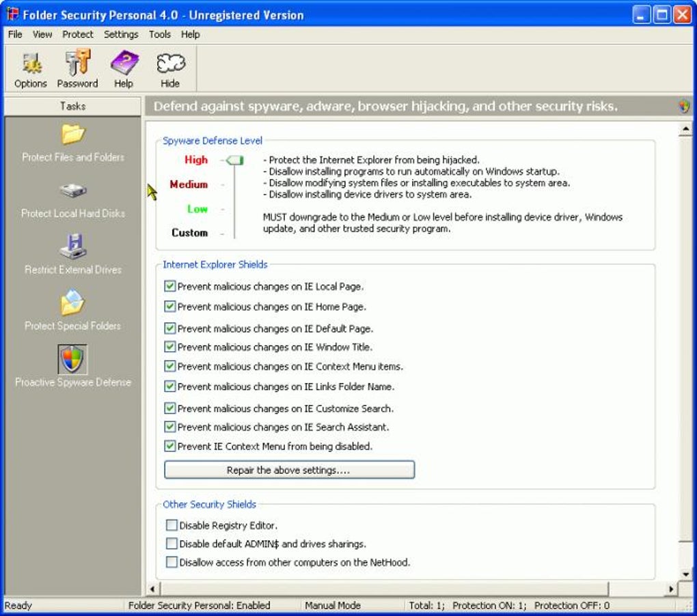Click Repair the above settings button
This screenshot has height=616, width=697.
[289, 470]
